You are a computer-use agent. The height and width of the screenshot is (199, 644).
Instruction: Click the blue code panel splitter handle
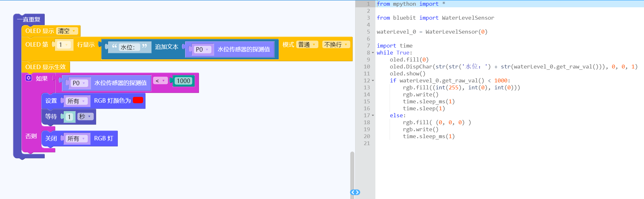coord(355,192)
